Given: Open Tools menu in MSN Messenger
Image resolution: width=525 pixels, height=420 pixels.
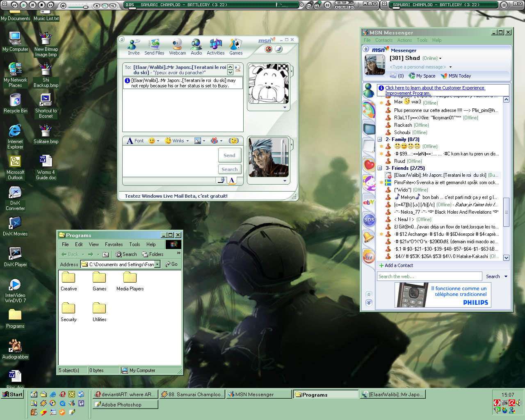Looking at the screenshot, I should point(422,40).
